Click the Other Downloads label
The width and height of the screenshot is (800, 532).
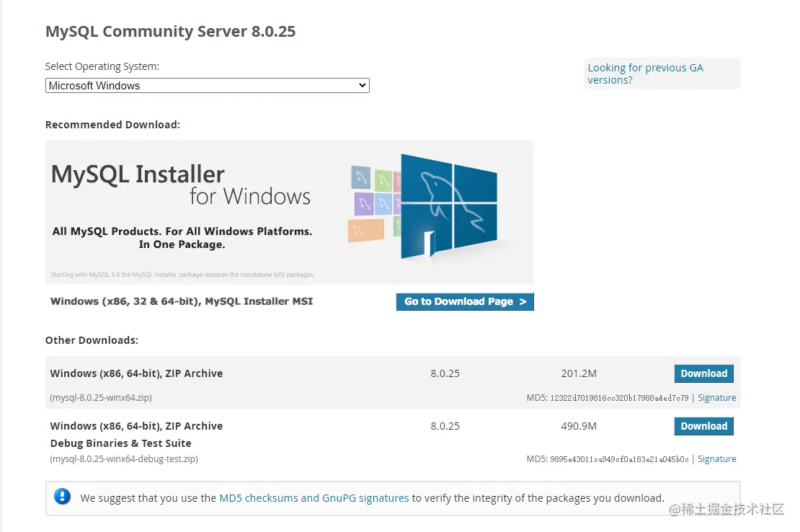click(92, 340)
